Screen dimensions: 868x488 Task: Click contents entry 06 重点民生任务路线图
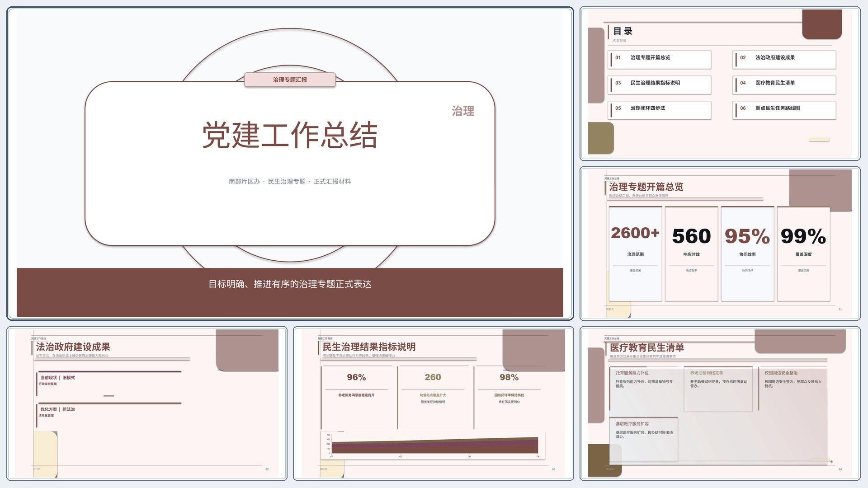[784, 110]
